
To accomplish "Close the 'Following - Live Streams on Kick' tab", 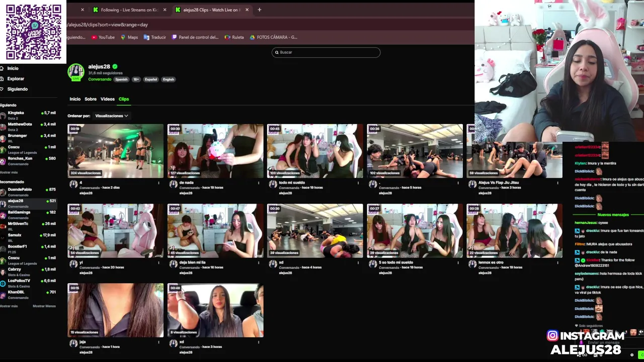I will point(165,10).
